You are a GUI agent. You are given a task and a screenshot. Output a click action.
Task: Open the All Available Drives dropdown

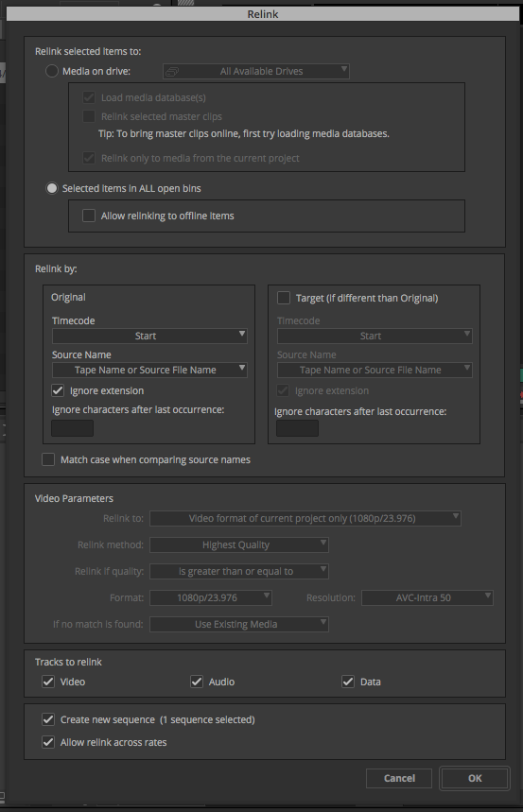point(256,72)
